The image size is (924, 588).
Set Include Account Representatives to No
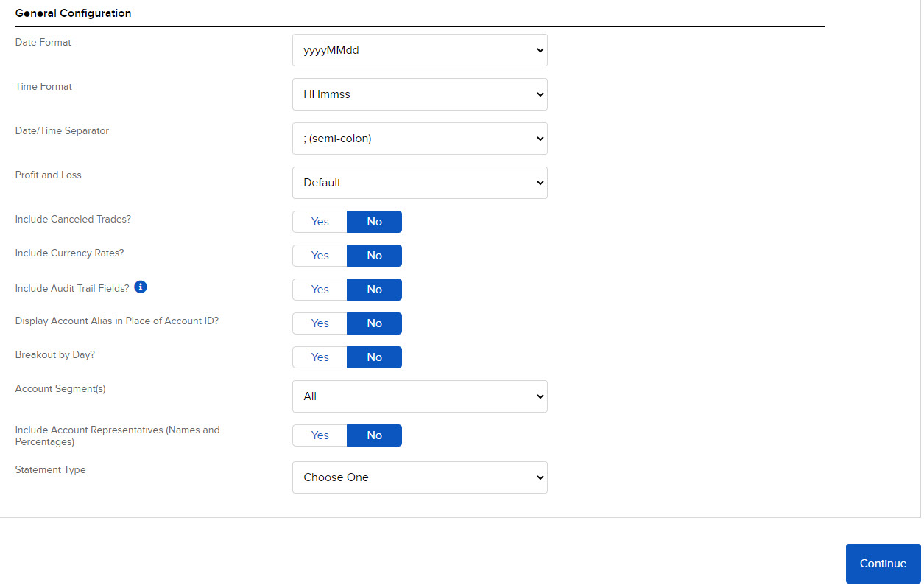pyautogui.click(x=374, y=435)
